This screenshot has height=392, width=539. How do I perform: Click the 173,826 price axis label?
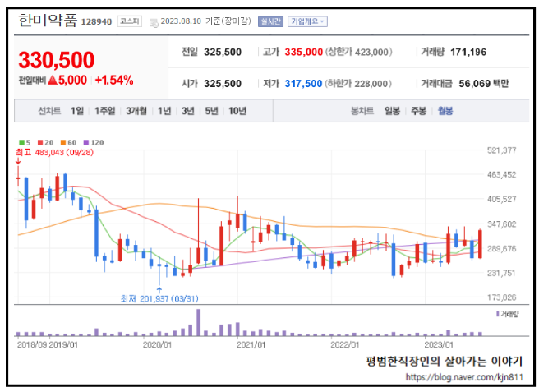click(x=501, y=297)
